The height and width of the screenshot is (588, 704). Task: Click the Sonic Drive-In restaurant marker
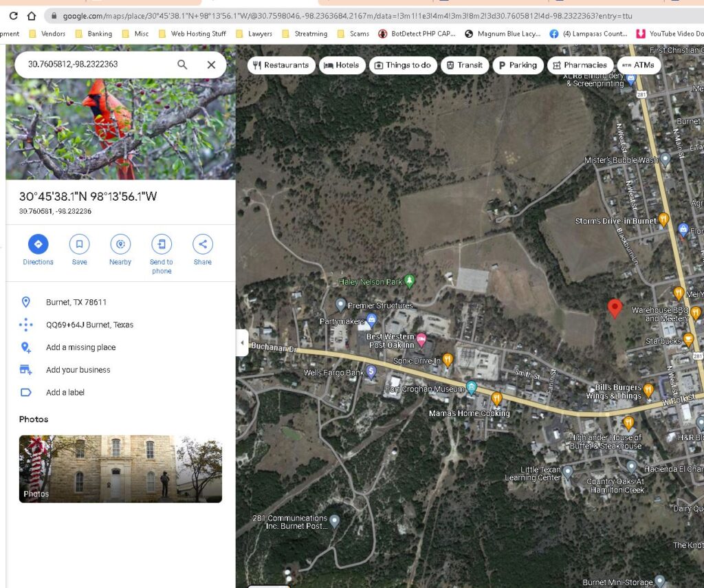(448, 360)
